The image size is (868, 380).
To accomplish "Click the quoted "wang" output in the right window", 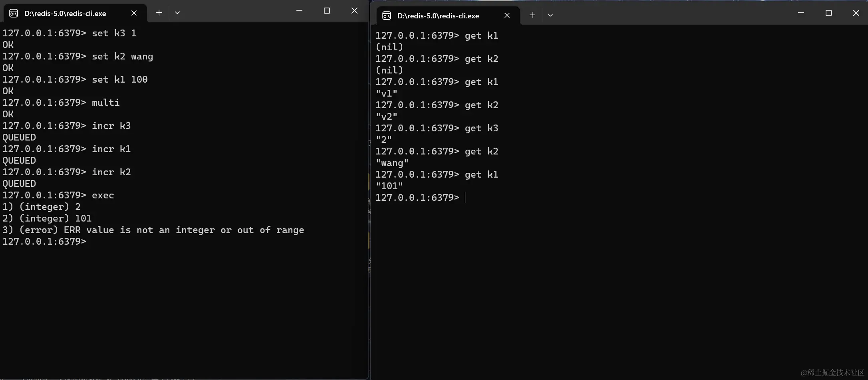I will 392,163.
